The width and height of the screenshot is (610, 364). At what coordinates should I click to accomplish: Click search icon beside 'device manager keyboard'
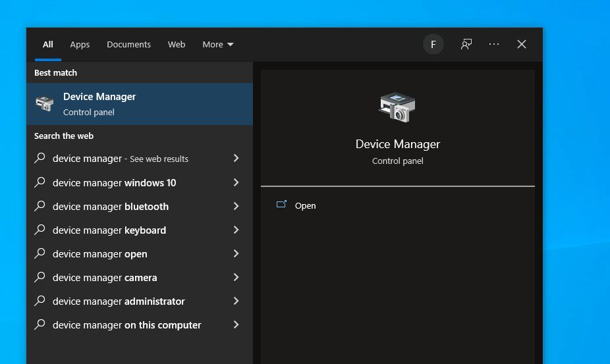40,230
